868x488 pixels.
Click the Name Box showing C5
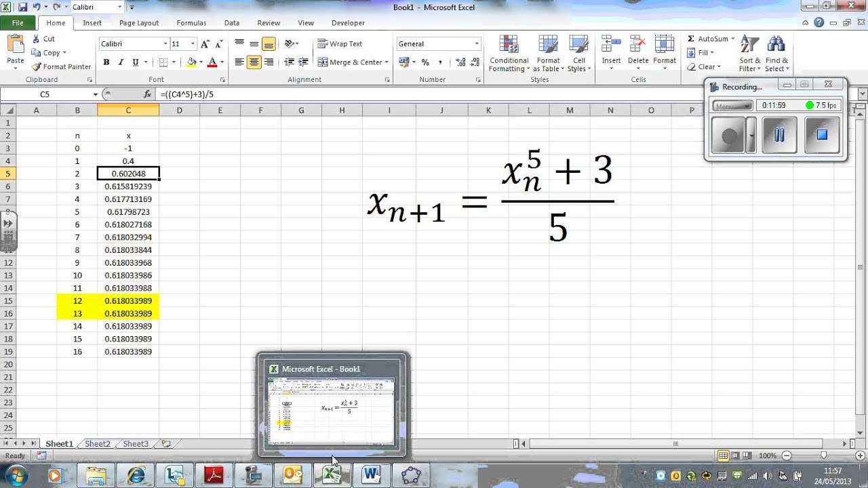(45, 94)
